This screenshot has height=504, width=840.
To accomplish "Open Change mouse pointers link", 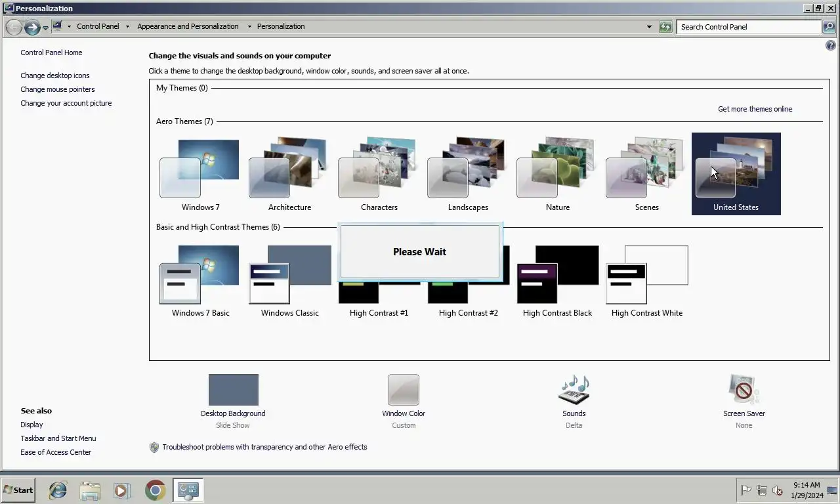I will tap(58, 89).
